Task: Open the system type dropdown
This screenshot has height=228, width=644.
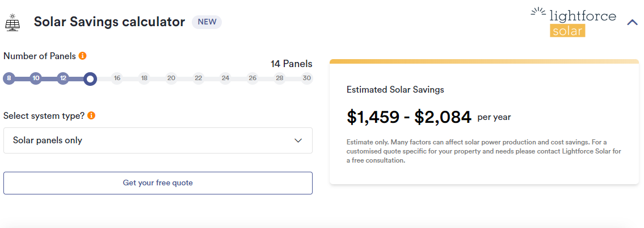Action: point(158,140)
